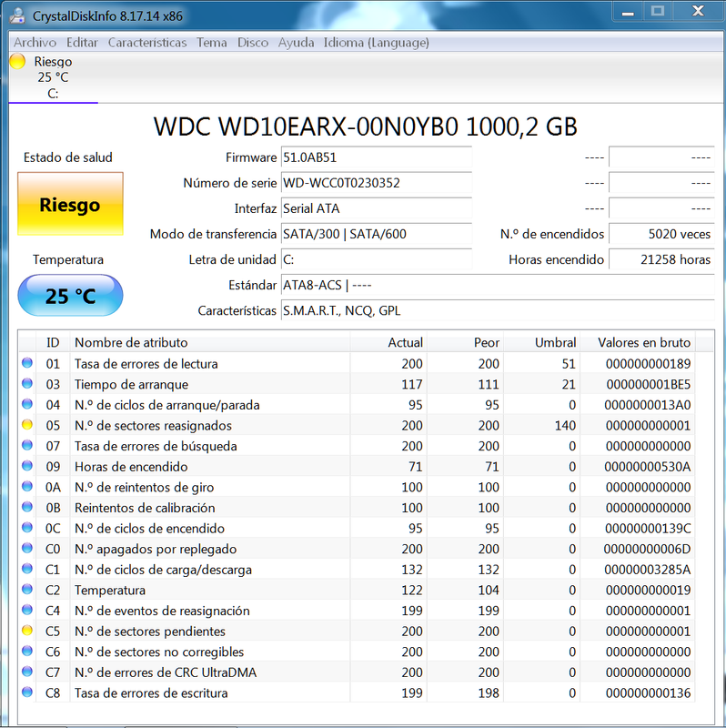Viewport: 726px width, 728px height.
Task: Maximize the CrystalDiskInfo window
Action: click(657, 12)
